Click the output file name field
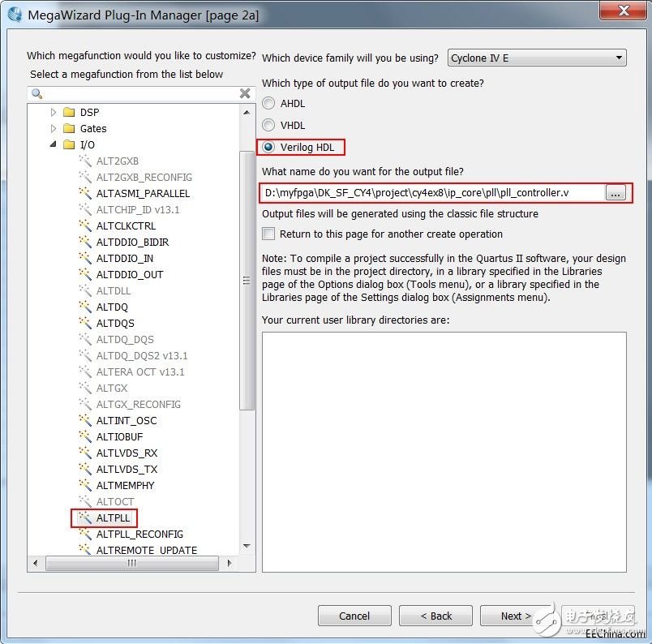The height and width of the screenshot is (644, 652). click(432, 193)
